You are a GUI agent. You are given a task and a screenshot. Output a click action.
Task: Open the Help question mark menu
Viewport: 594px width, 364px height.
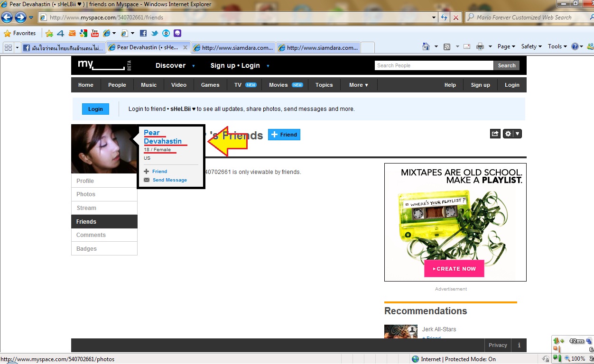(577, 46)
